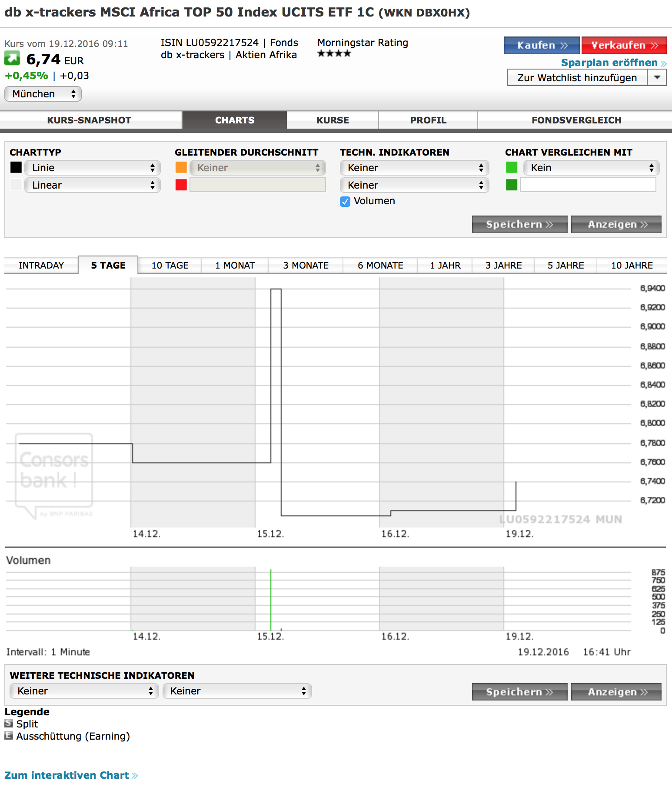672x797 pixels.
Task: Select the 1 Monat time range
Action: (235, 266)
